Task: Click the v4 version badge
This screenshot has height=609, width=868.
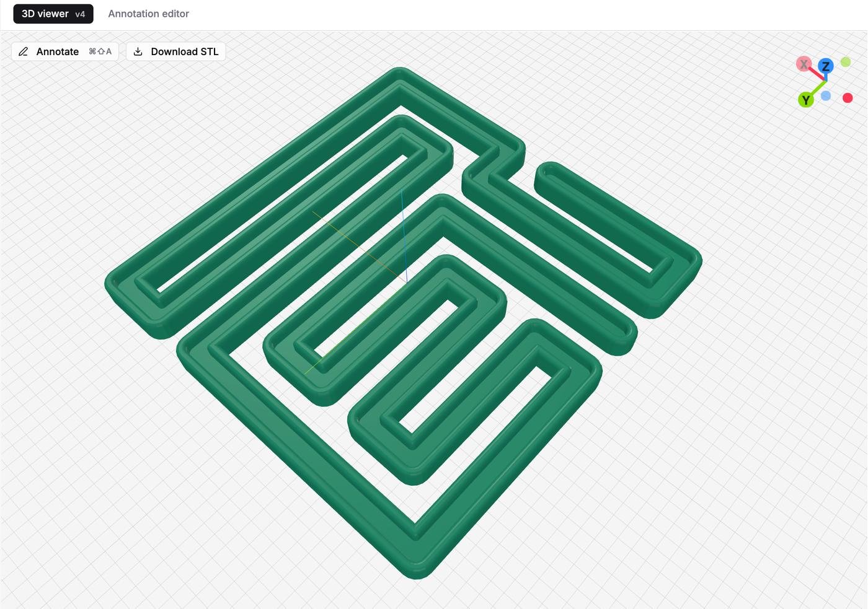Action: point(80,14)
